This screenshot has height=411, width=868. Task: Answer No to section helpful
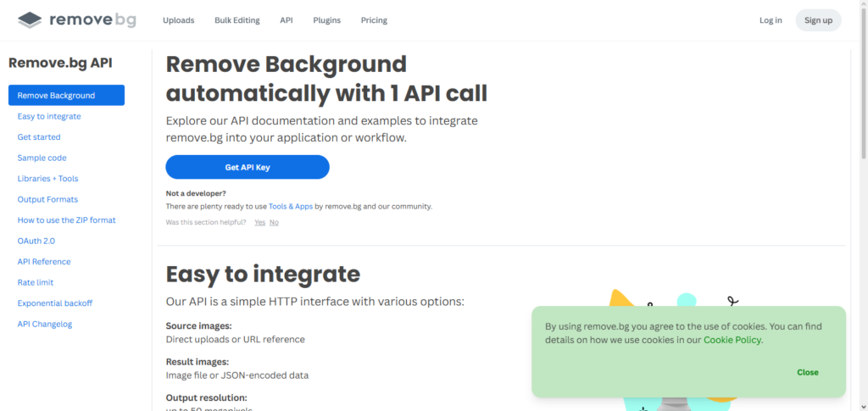[x=274, y=222]
